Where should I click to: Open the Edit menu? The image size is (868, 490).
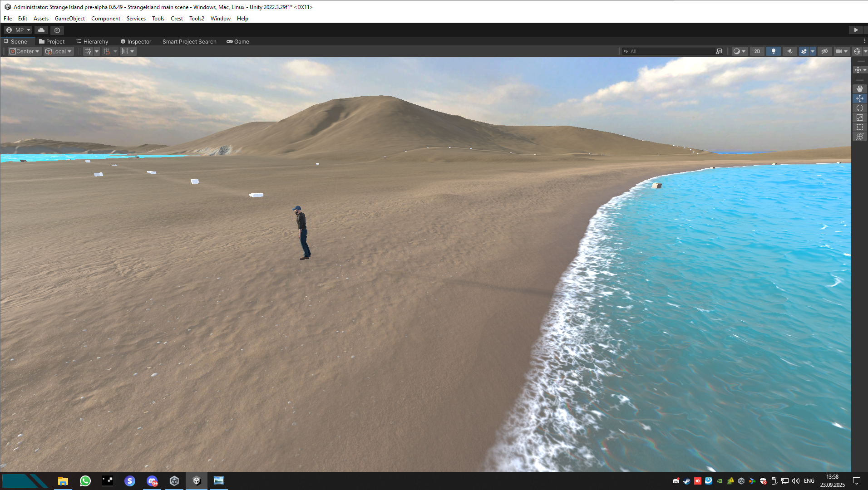23,19
